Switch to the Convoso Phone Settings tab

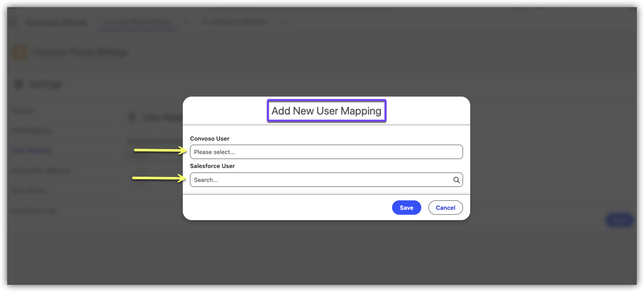pyautogui.click(x=137, y=22)
